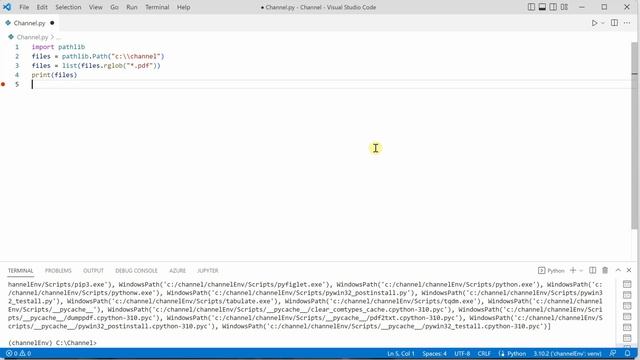Open the Selection menu

[68, 7]
